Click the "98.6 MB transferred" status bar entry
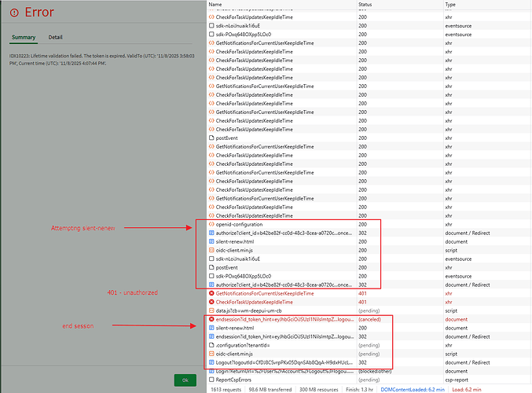532x393 pixels. click(x=270, y=389)
